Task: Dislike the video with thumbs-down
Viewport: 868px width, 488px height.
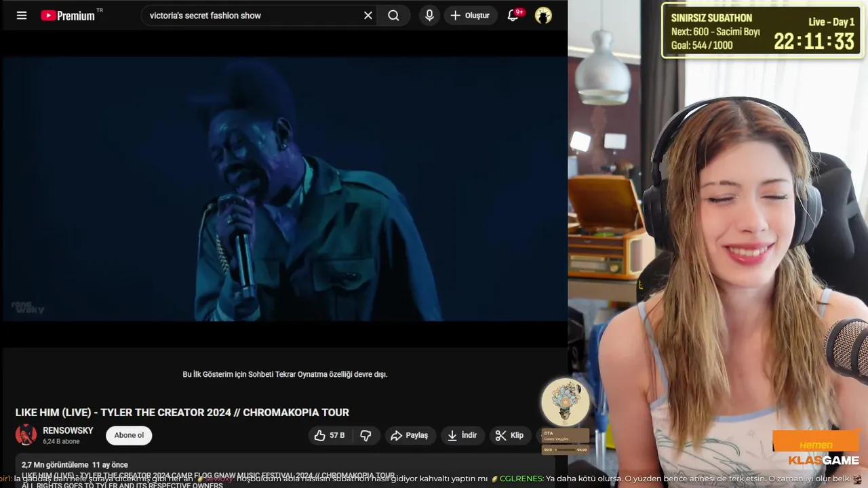Action: tap(366, 435)
